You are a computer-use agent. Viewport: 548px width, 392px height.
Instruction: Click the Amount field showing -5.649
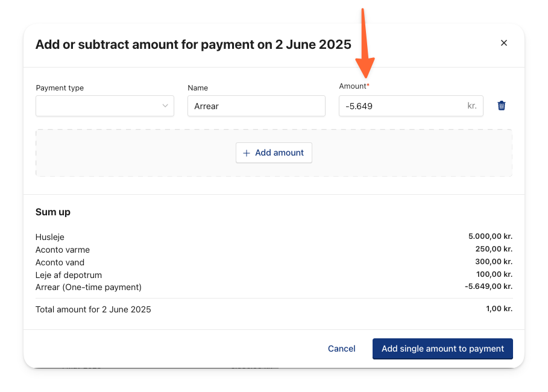coord(411,106)
